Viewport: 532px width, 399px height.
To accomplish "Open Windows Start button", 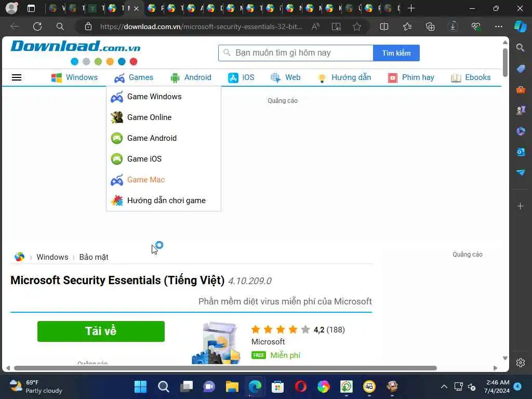I will point(140,387).
